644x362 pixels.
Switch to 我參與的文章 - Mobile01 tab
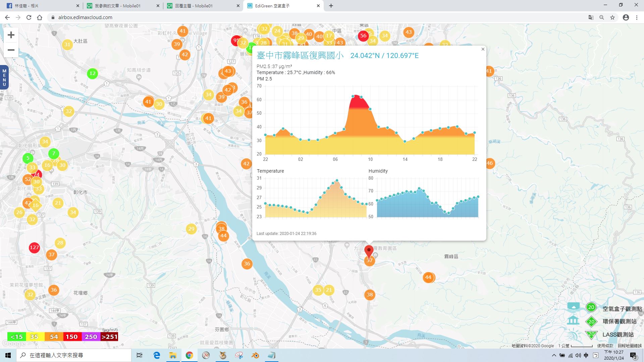coord(122,6)
